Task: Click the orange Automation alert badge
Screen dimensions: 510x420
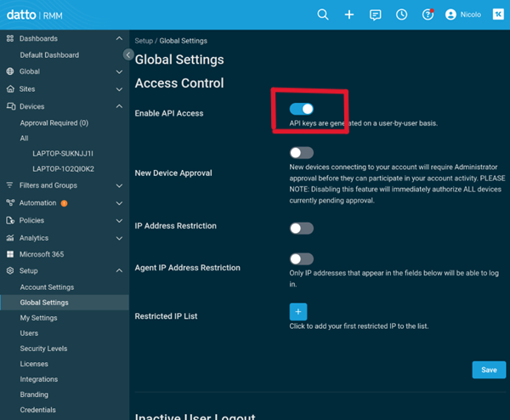Action: 64,203
